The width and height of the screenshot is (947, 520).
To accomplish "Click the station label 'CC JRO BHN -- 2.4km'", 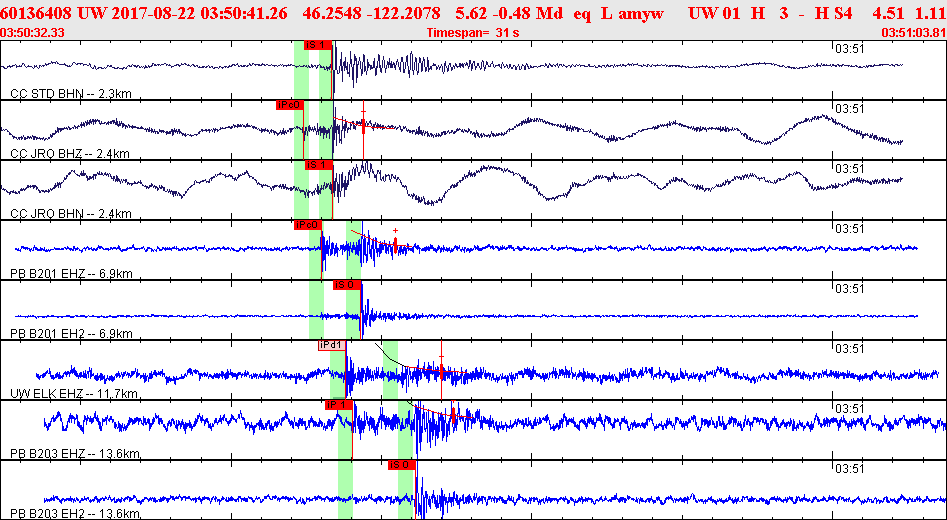I will 71,214.
